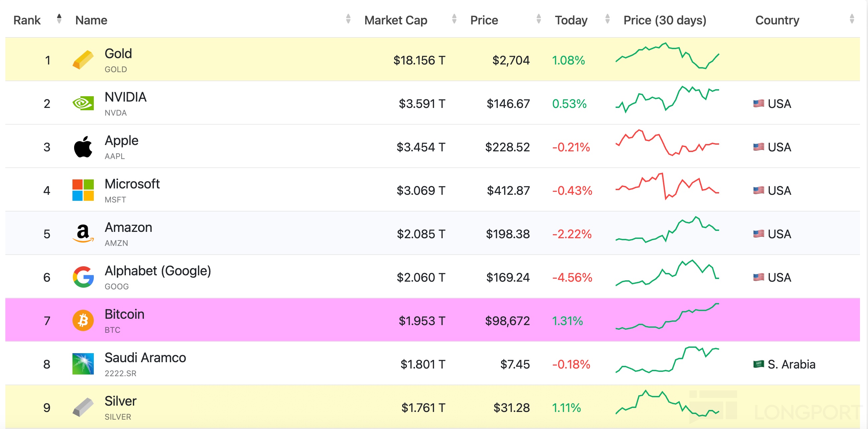Click the Silver bar icon
868x429 pixels.
pos(83,407)
